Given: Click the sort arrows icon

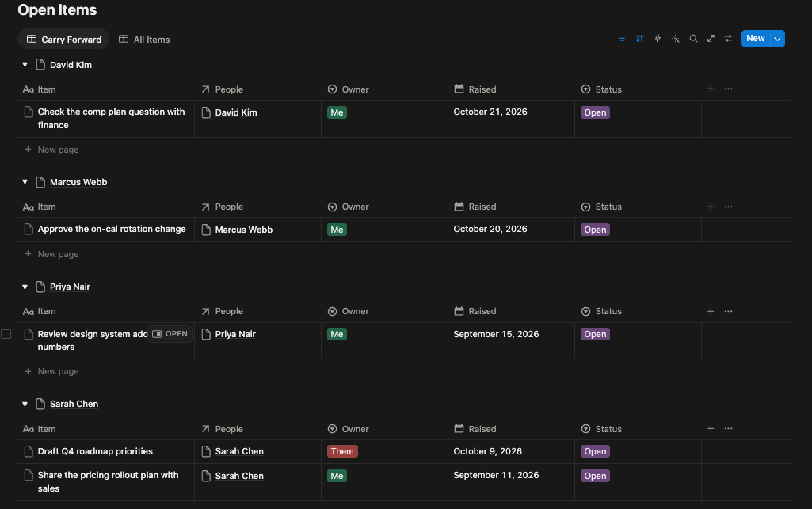Looking at the screenshot, I should tap(639, 39).
